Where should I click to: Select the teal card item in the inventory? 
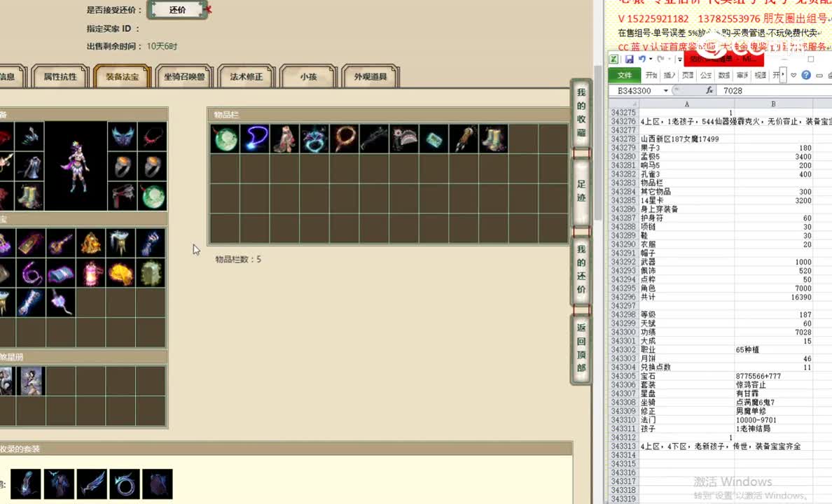(x=434, y=139)
